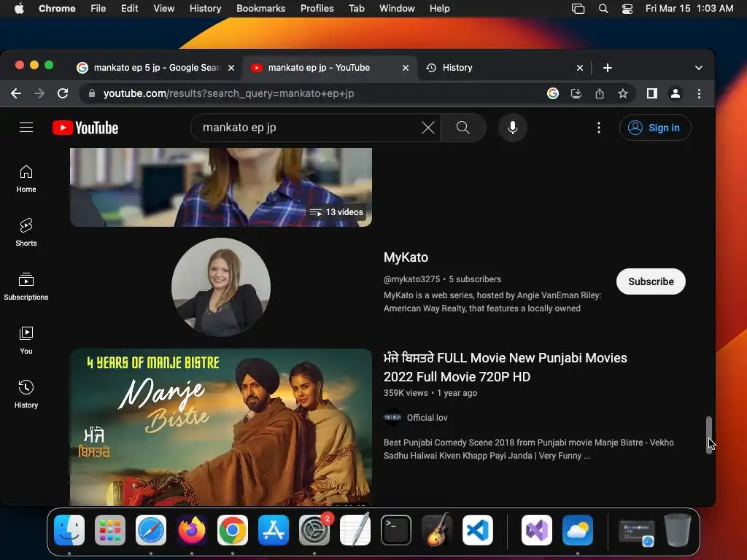Viewport: 747px width, 560px height.
Task: Open Subscriptions in the sidebar
Action: click(26, 286)
